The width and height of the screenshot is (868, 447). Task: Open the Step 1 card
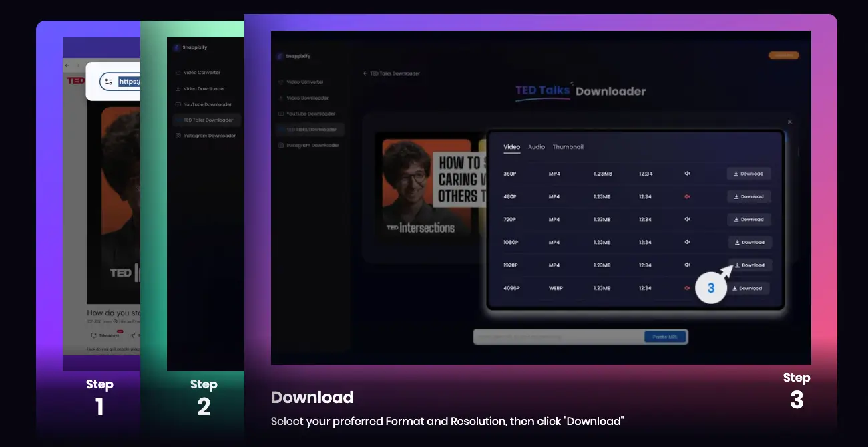pyautogui.click(x=99, y=396)
